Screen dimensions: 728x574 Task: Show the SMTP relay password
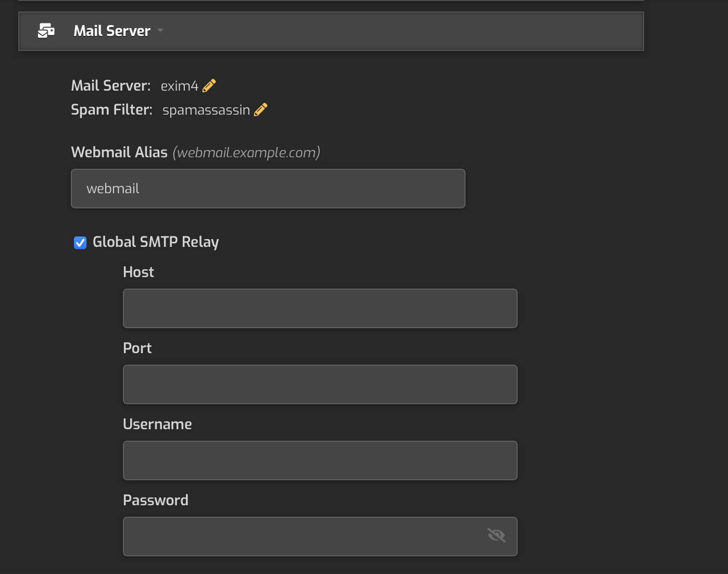pos(496,535)
